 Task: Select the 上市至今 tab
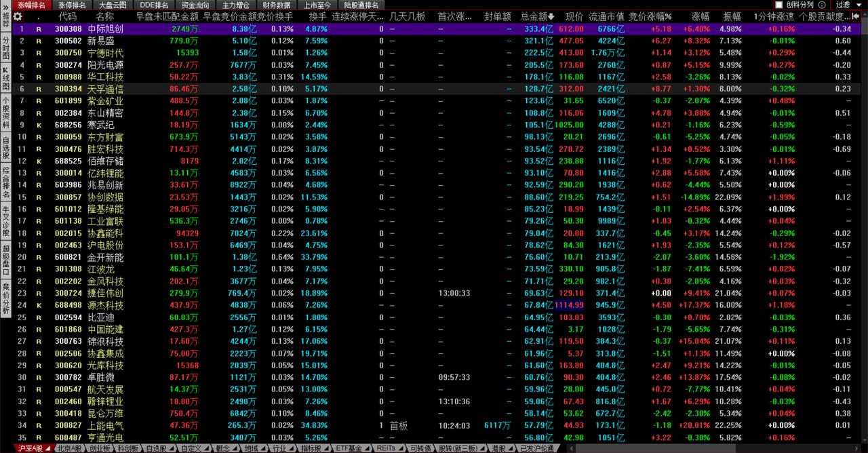click(x=317, y=5)
